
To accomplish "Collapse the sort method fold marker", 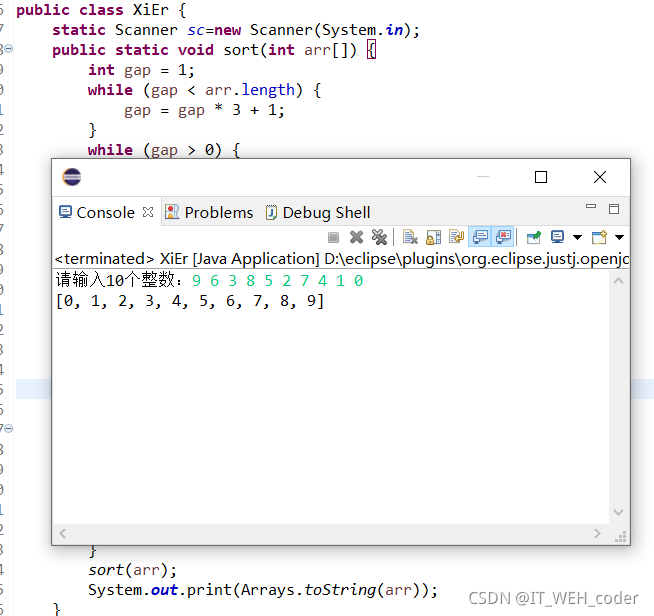I will 8,49.
